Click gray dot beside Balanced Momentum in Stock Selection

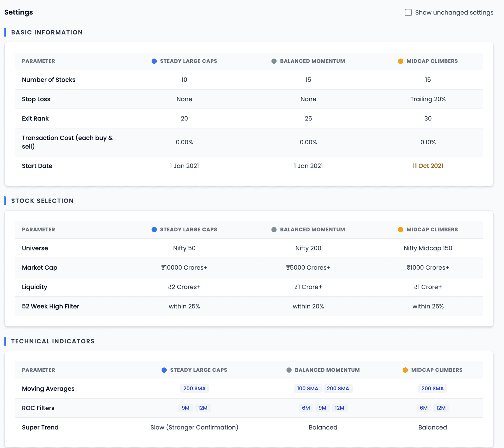[274, 230]
